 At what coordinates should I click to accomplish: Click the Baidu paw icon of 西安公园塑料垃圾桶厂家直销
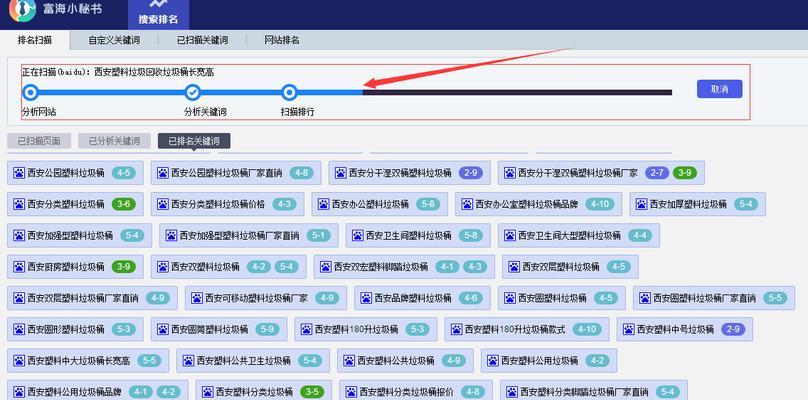tap(163, 173)
